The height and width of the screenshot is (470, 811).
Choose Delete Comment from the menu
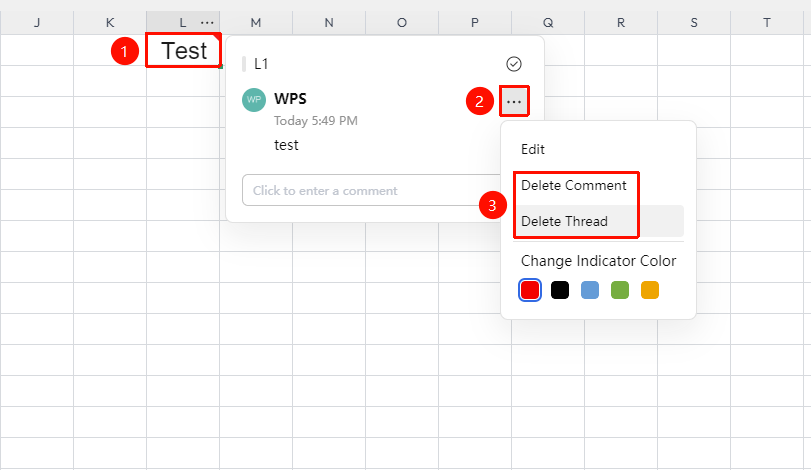tap(574, 185)
